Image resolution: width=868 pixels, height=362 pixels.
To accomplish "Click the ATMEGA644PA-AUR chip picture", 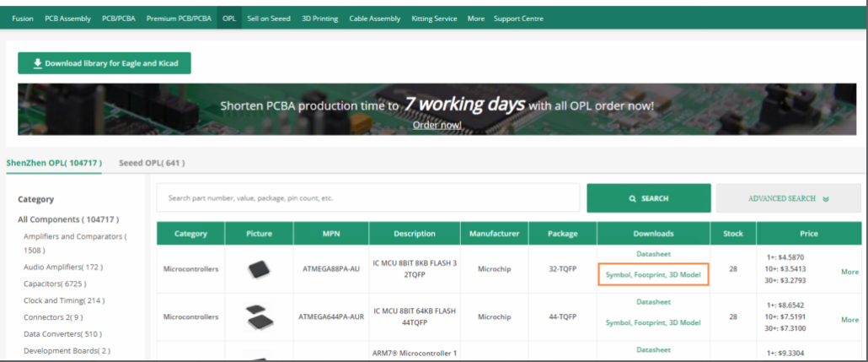I will [259, 317].
